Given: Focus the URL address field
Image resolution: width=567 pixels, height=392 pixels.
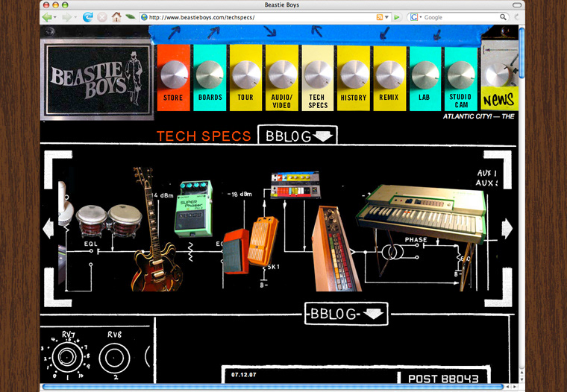Looking at the screenshot, I should coord(261,17).
